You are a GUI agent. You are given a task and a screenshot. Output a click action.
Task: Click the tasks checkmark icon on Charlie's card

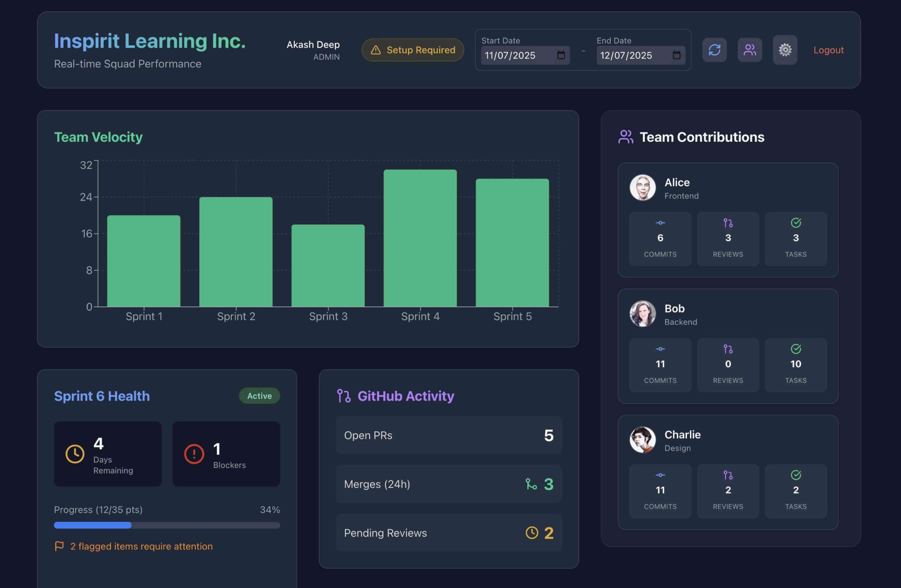coord(796,475)
